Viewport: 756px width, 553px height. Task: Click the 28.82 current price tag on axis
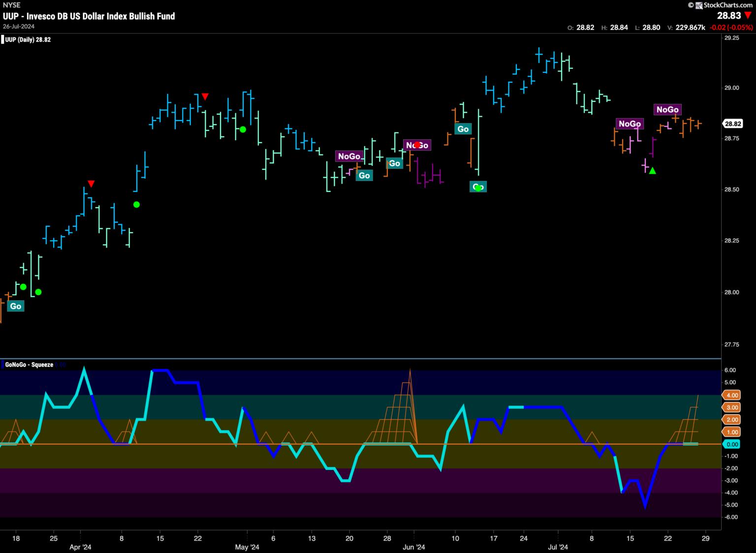point(733,124)
